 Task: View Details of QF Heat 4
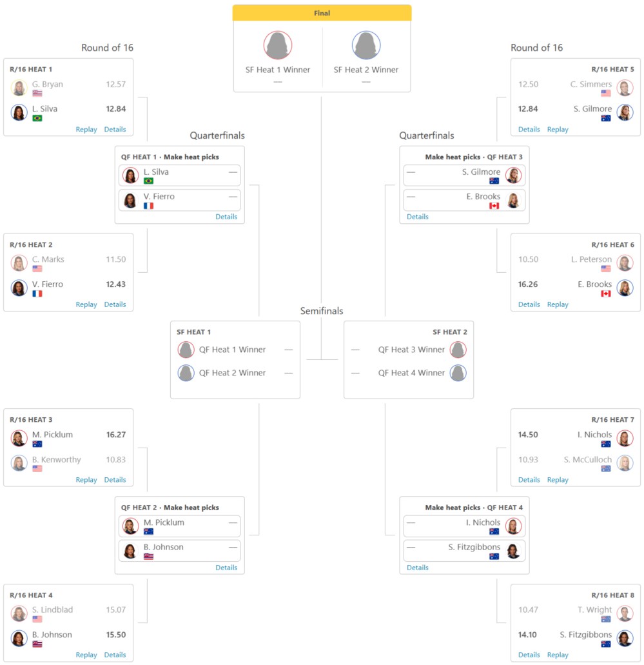coord(418,568)
